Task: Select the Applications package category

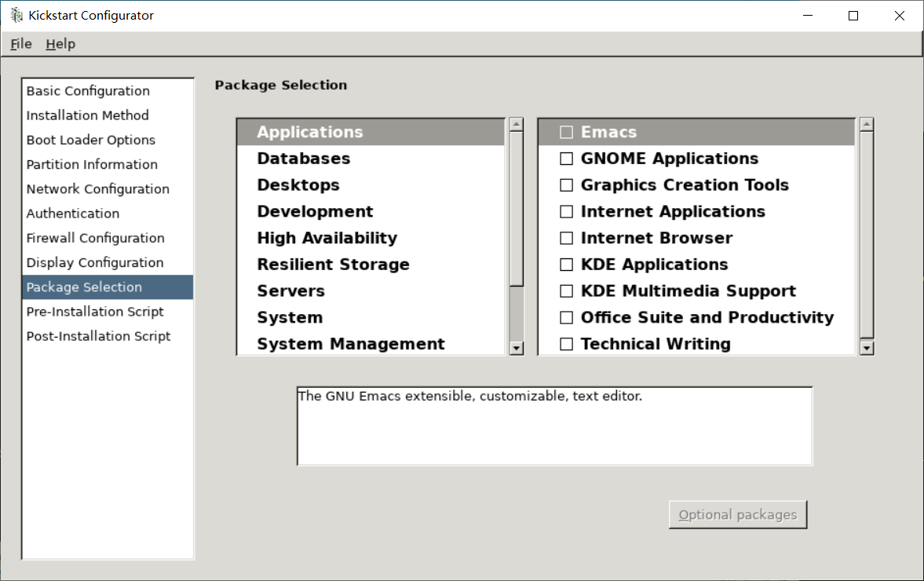Action: [371, 132]
